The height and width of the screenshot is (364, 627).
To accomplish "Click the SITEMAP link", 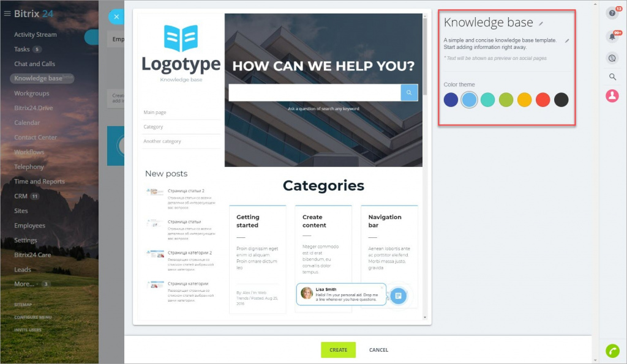I will point(23,305).
